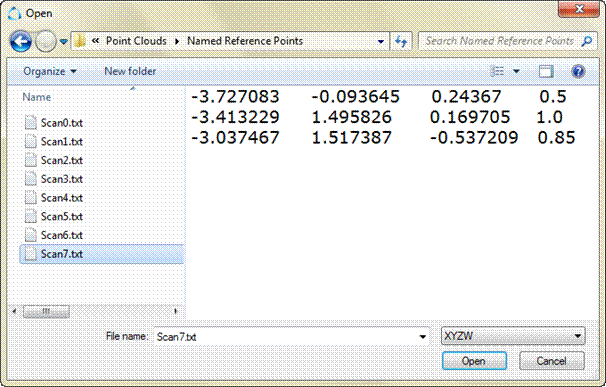Screen dimensions: 606x387
Task: Click the application icon in title bar
Action: 14,13
